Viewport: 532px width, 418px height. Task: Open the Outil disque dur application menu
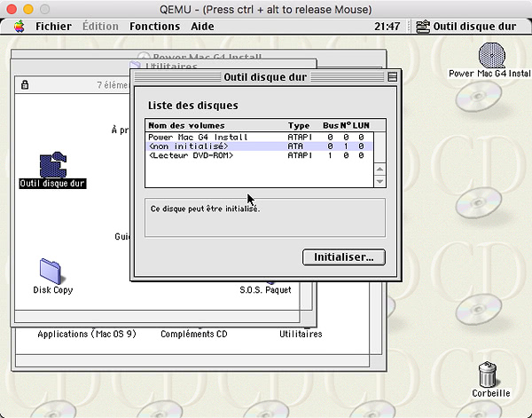tap(466, 26)
